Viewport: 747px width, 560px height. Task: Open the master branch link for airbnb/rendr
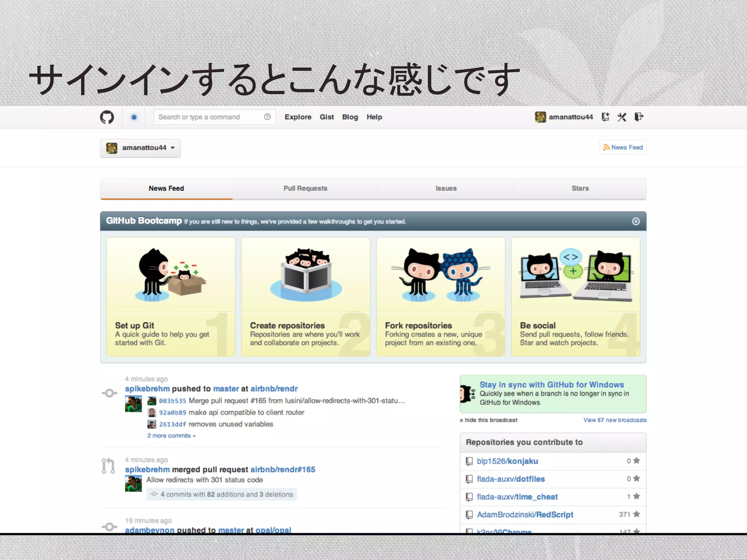coord(226,389)
